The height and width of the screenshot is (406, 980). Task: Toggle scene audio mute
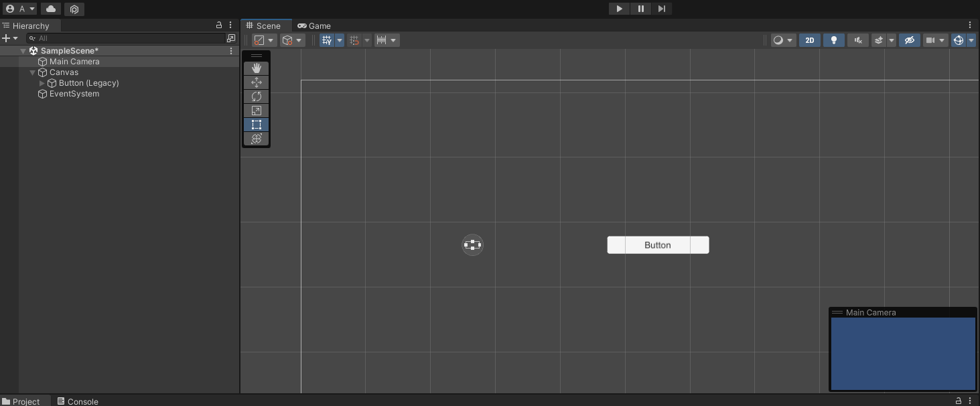858,40
